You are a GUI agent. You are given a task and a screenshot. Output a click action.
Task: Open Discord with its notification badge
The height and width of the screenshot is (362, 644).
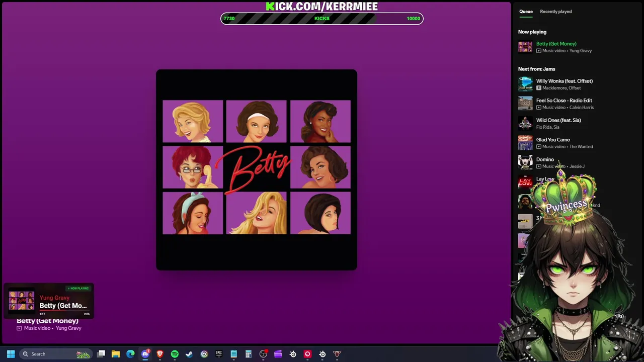click(145, 354)
